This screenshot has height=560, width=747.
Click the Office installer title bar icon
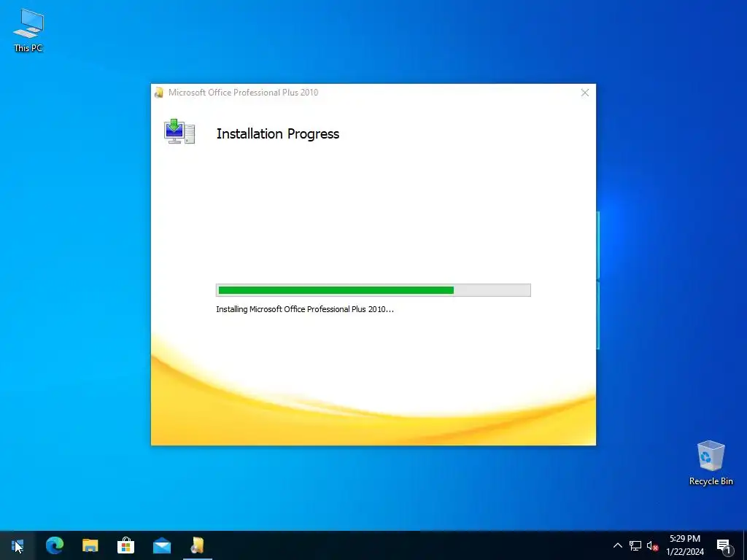pos(158,93)
